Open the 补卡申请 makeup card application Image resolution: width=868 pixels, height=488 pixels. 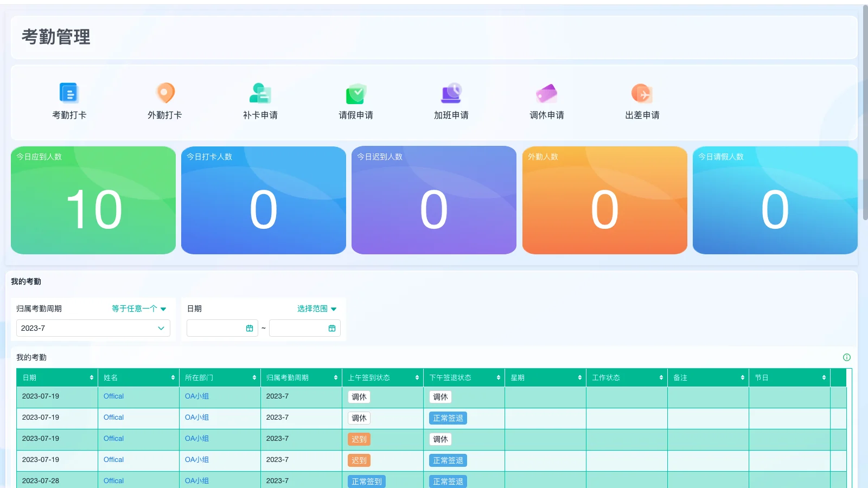tap(260, 100)
